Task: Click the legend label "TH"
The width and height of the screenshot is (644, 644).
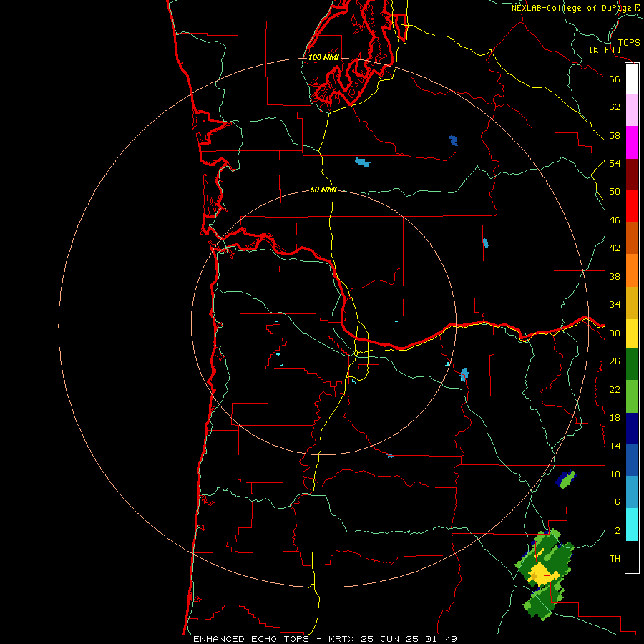Action: (615, 559)
